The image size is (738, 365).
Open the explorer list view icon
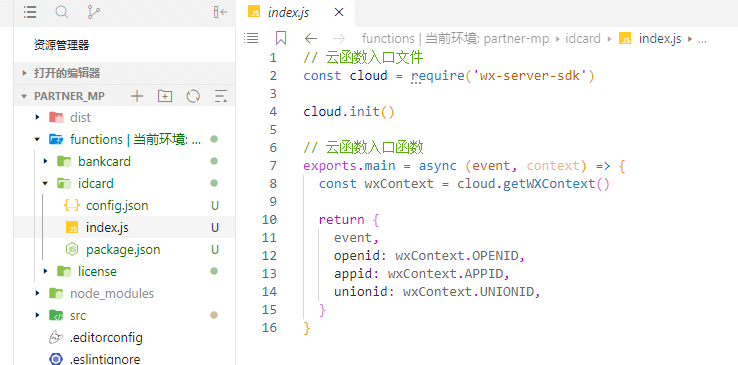(30, 13)
